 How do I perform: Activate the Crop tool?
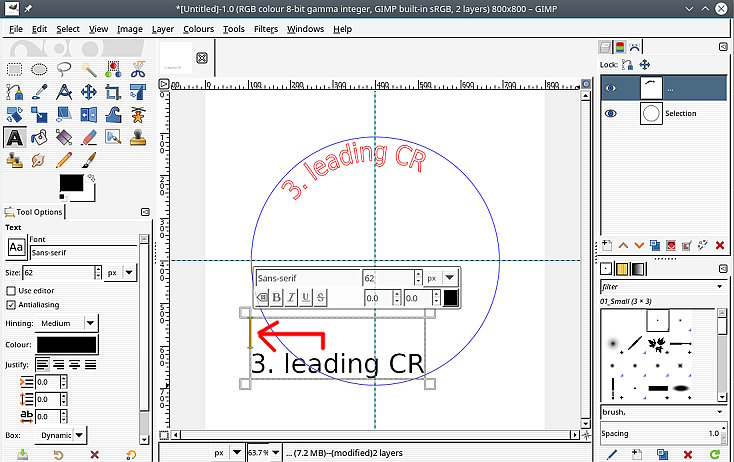[113, 92]
